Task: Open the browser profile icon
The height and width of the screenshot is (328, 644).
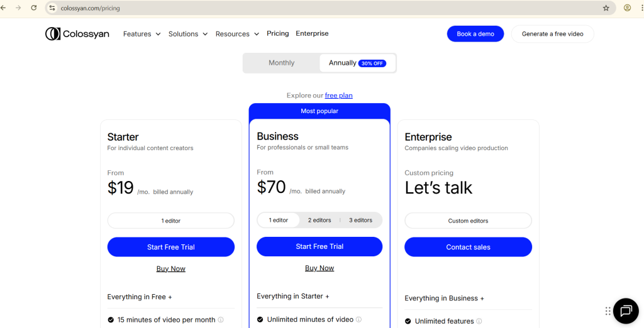Action: click(x=627, y=8)
